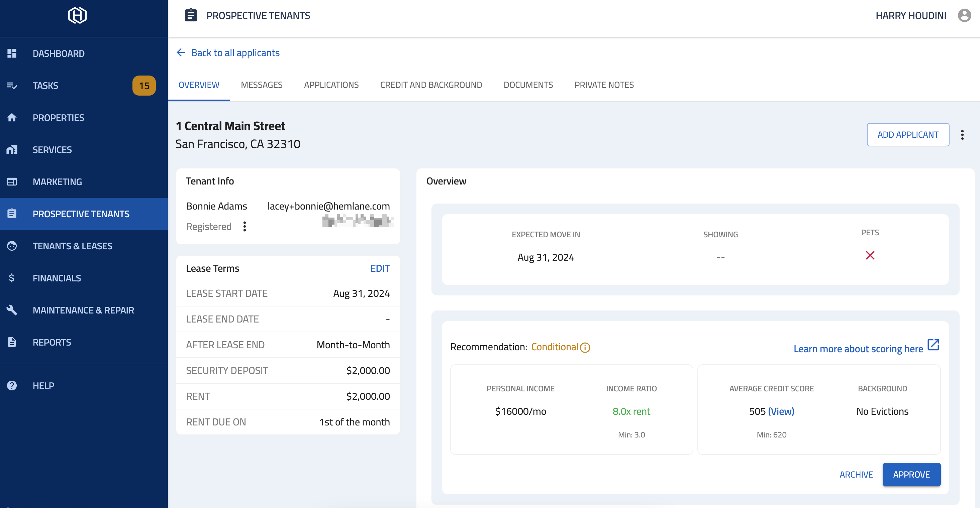Viewport: 980px width, 508px height.
Task: Click the Add Applicant button
Action: pos(908,135)
